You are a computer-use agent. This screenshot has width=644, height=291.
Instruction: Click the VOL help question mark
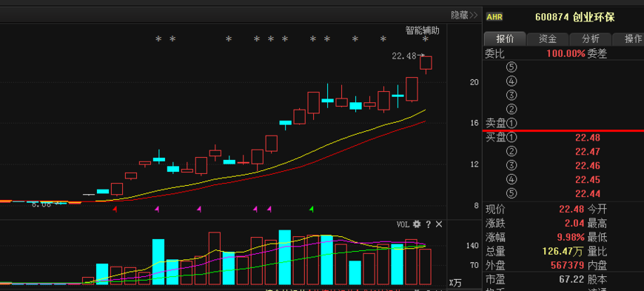429,224
